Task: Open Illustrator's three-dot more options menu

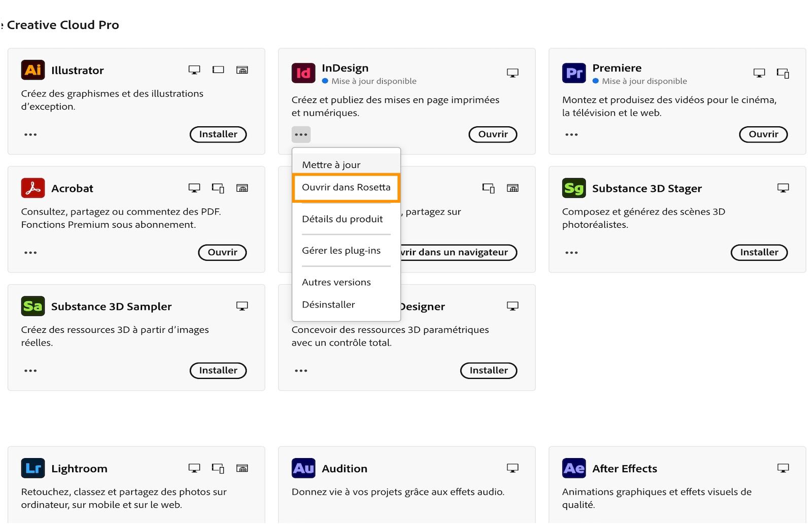Action: pyautogui.click(x=30, y=134)
